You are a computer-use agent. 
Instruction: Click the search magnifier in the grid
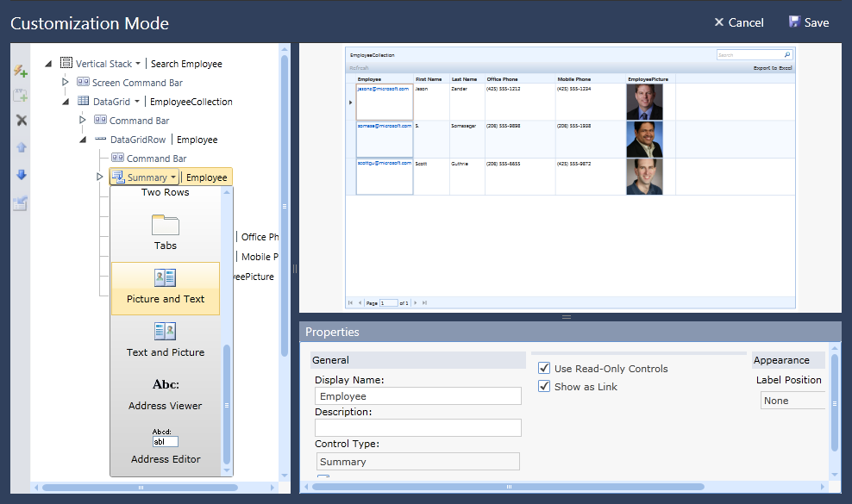click(787, 54)
